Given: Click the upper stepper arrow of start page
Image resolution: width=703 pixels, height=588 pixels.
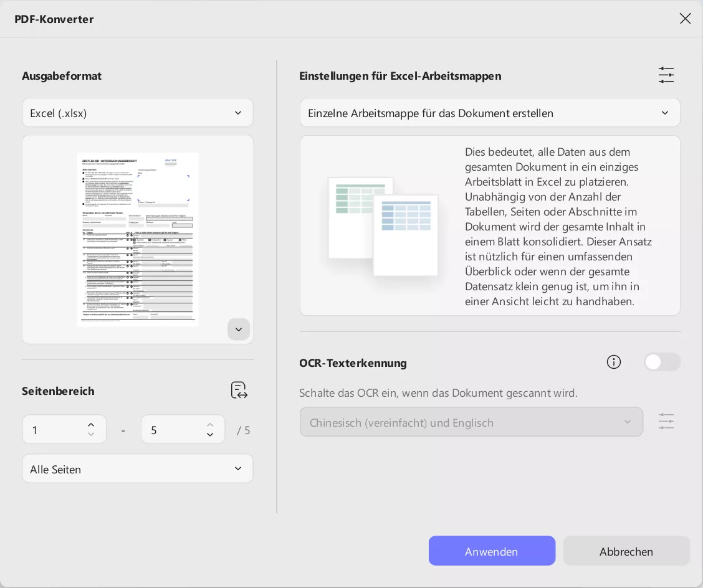Looking at the screenshot, I should pyautogui.click(x=91, y=424).
